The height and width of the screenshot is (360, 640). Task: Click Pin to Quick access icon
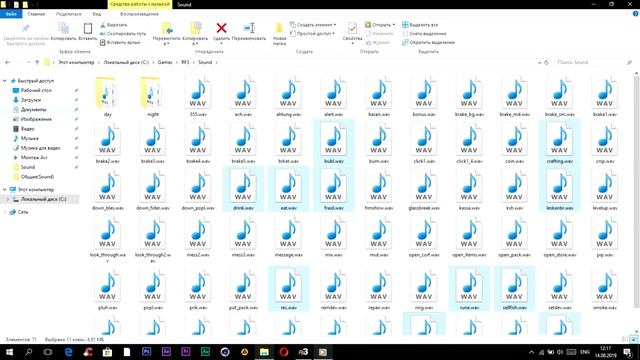(x=25, y=28)
